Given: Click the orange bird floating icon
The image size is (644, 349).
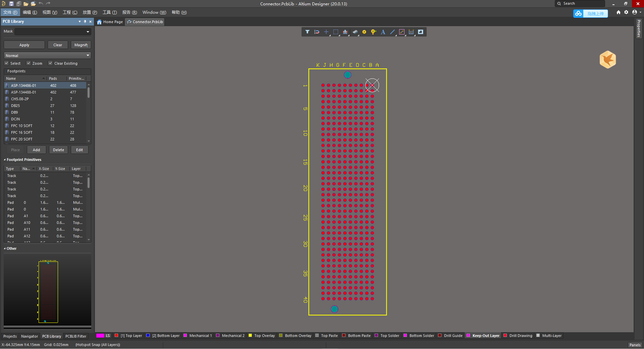Looking at the screenshot, I should [608, 60].
